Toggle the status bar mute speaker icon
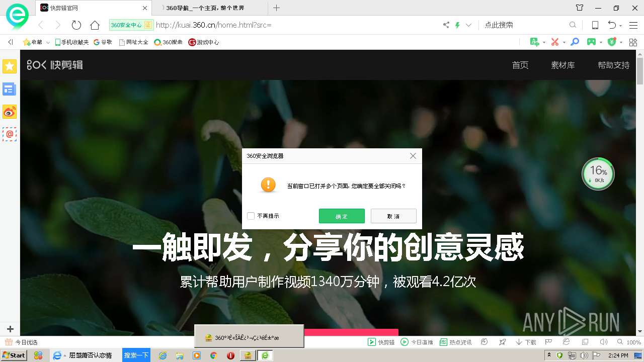The width and height of the screenshot is (644, 362). tap(603, 342)
